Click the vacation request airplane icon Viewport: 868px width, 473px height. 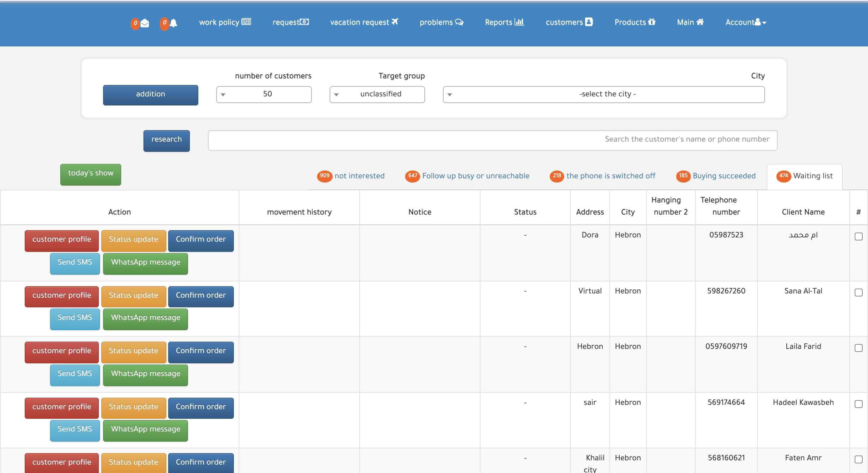tap(395, 22)
